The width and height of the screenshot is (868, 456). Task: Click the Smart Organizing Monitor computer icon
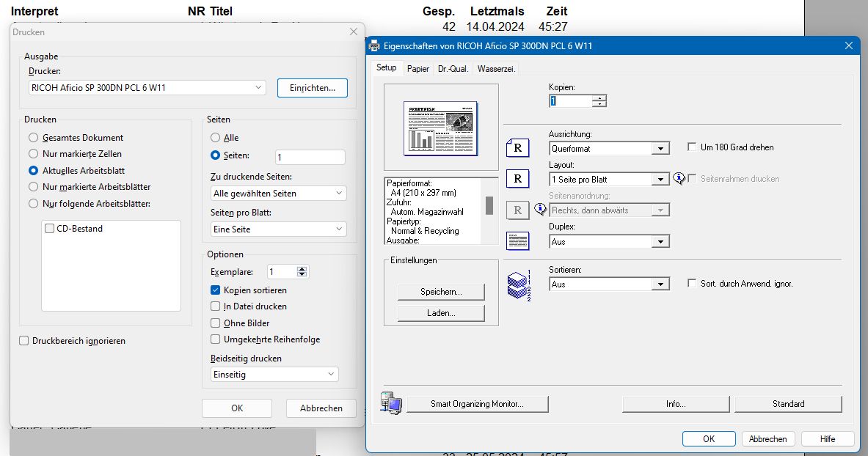click(391, 403)
